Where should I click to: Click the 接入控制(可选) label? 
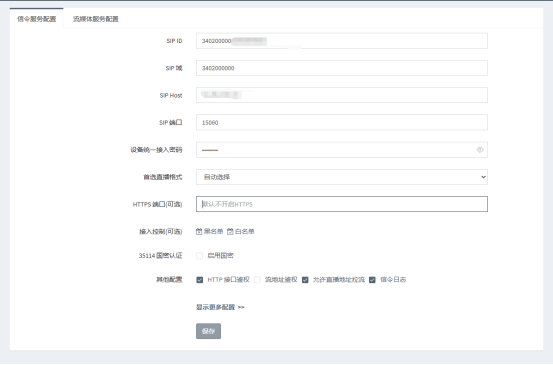click(161, 231)
